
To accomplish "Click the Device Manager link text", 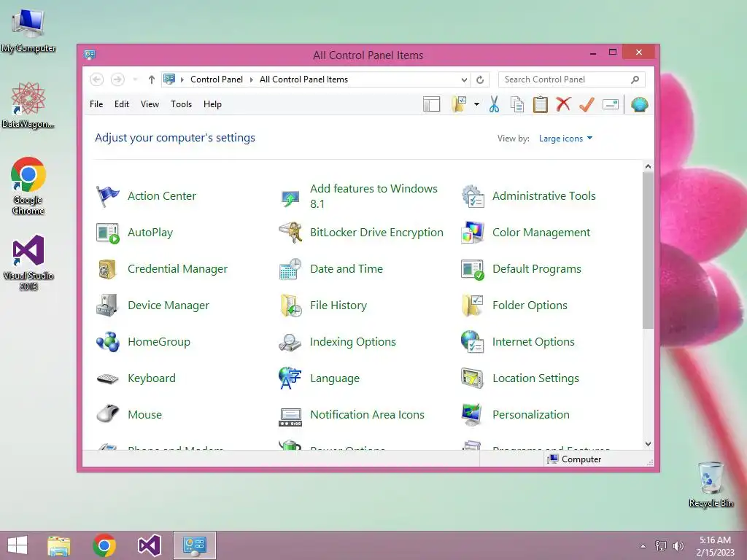I will [169, 306].
